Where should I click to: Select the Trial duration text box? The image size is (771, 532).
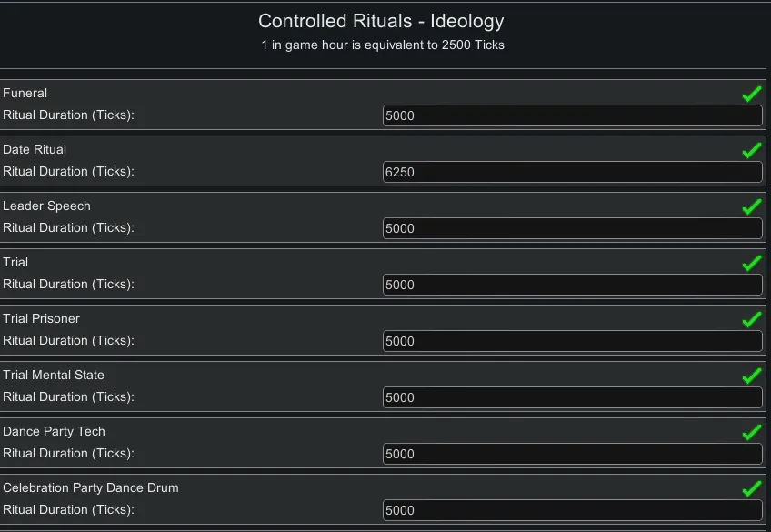572,285
